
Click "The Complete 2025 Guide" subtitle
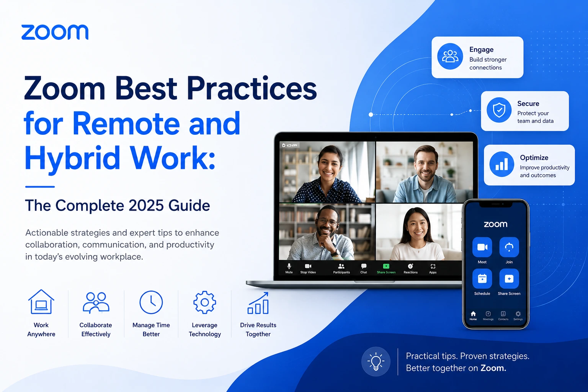tap(118, 206)
